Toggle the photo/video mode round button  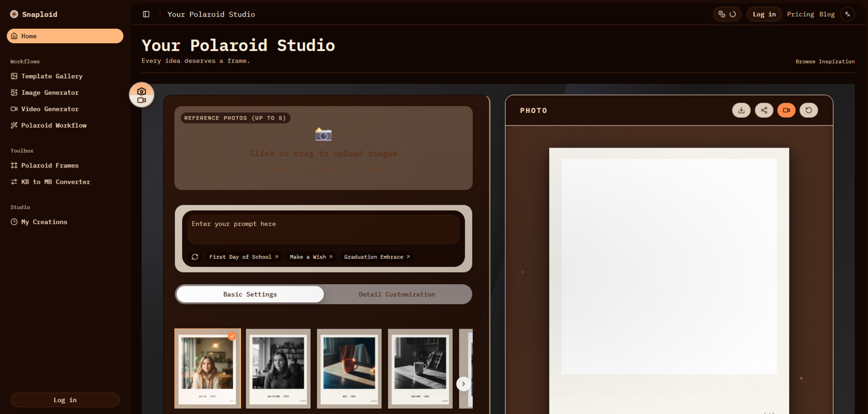pos(142,95)
